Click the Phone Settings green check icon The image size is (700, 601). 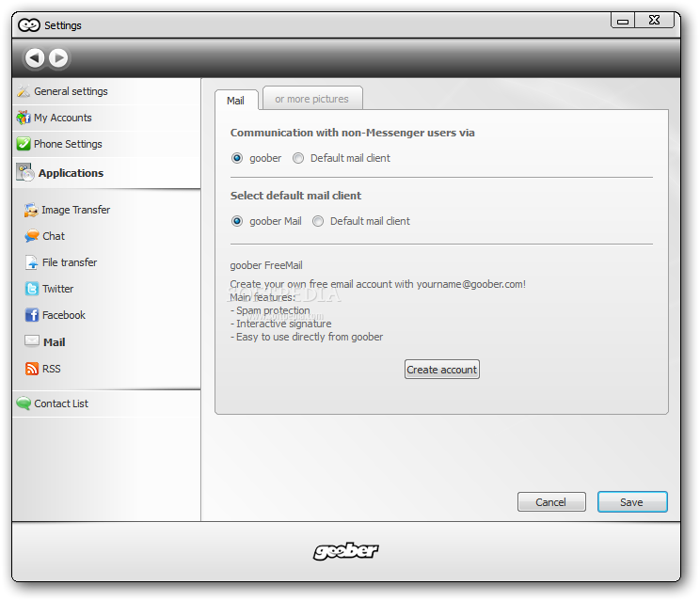click(24, 144)
